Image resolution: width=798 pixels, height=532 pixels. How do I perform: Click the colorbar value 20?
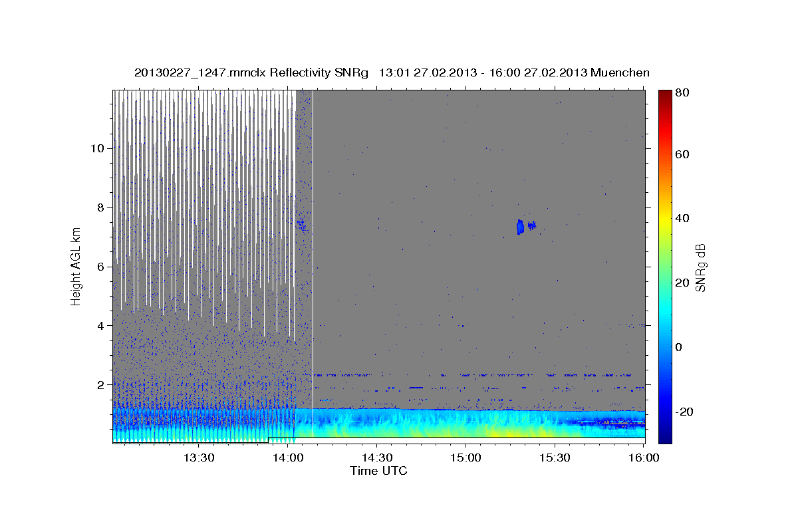pyautogui.click(x=684, y=283)
